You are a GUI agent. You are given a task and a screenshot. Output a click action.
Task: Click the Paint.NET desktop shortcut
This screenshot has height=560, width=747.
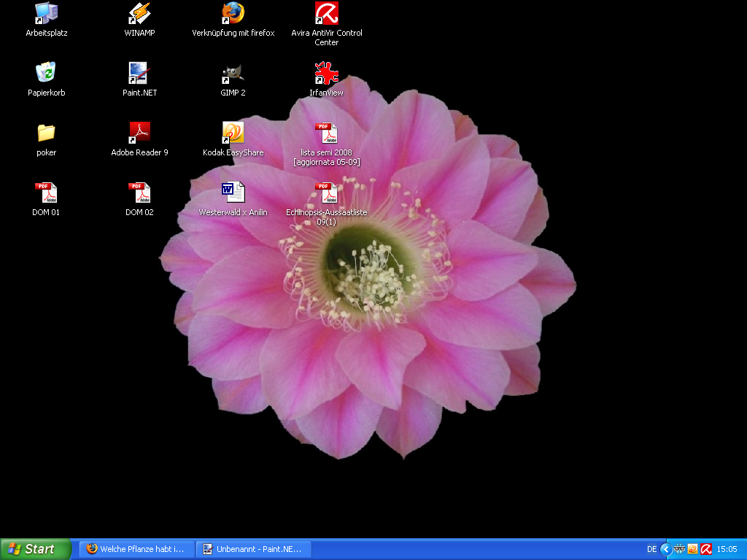(x=139, y=73)
